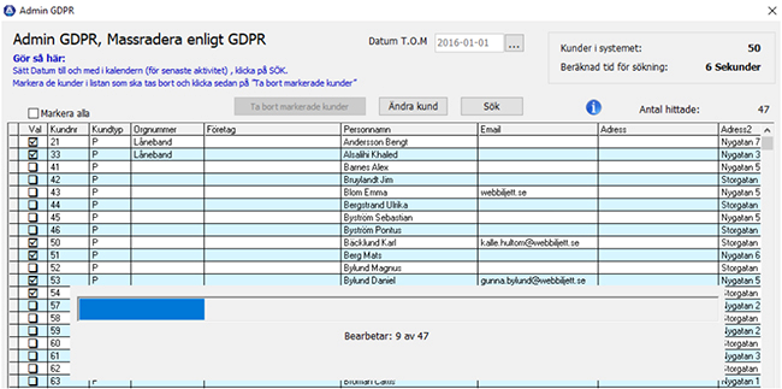The width and height of the screenshot is (782, 389).
Task: Close the Admin GDPR window
Action: point(772,10)
